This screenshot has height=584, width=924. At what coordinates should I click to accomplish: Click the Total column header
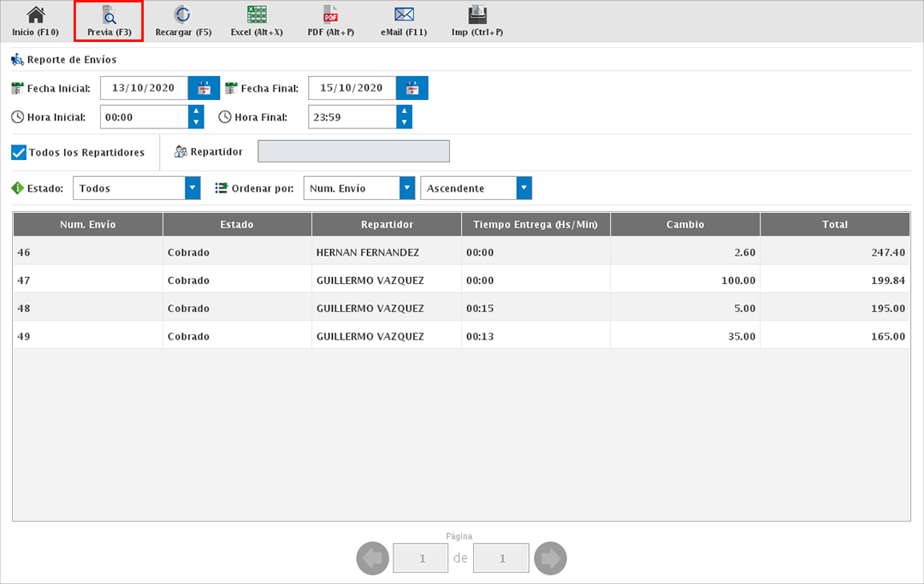point(834,225)
